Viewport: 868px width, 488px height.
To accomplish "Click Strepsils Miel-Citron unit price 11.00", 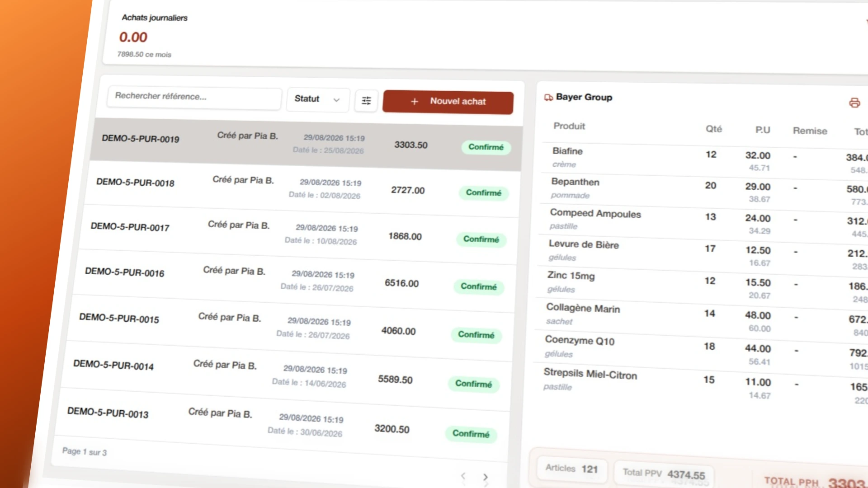I will [x=758, y=382].
